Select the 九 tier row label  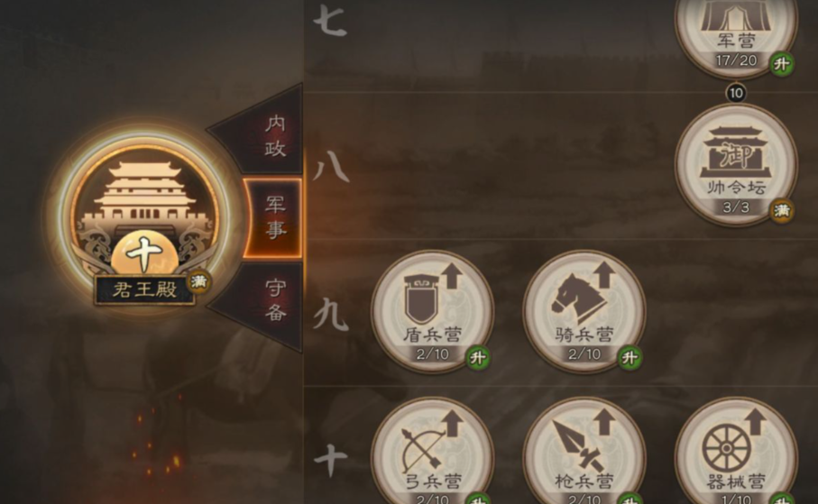pos(330,314)
